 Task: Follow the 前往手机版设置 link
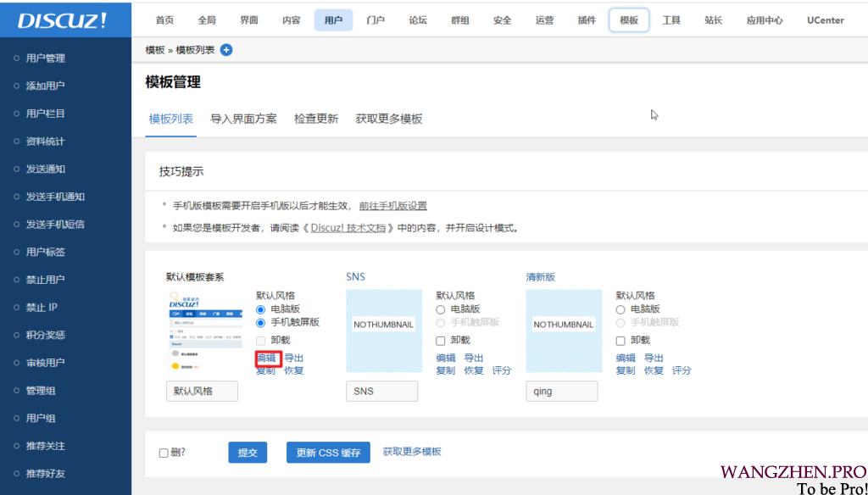392,206
